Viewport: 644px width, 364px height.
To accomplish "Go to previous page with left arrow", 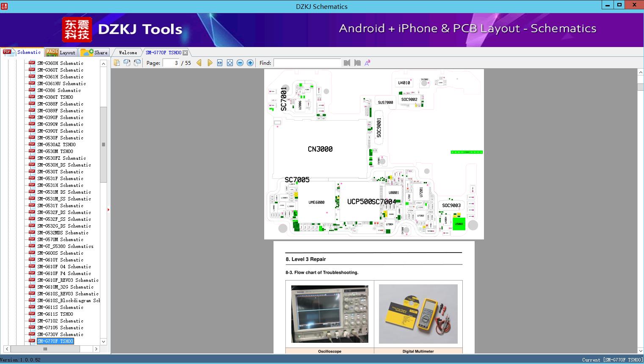I will click(199, 63).
